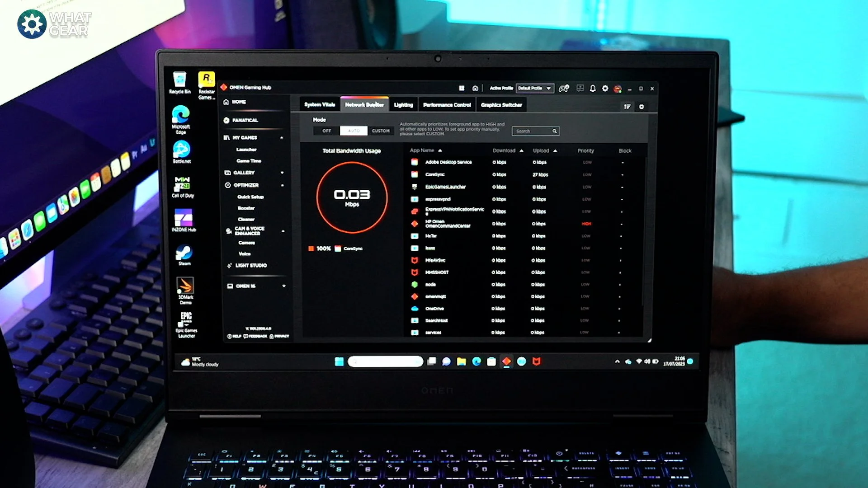Viewport: 868px width, 488px height.
Task: Open the notifications bell
Action: [x=593, y=89]
